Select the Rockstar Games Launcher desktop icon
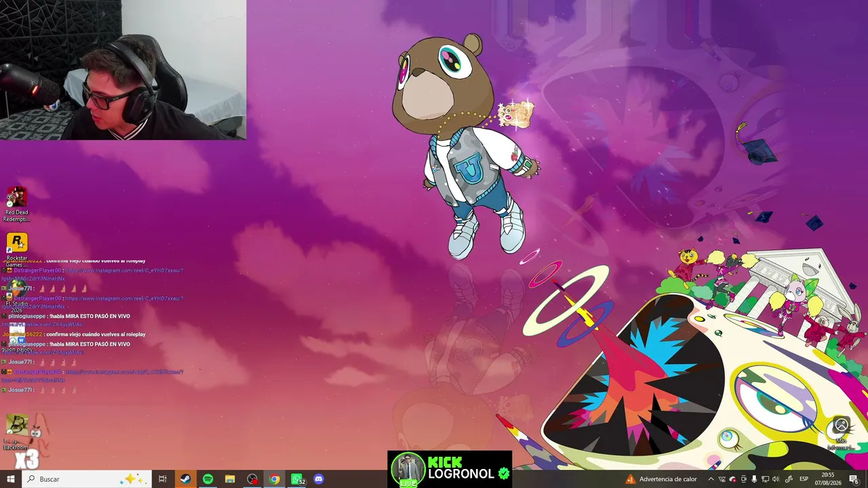The image size is (868, 488). [x=16, y=249]
